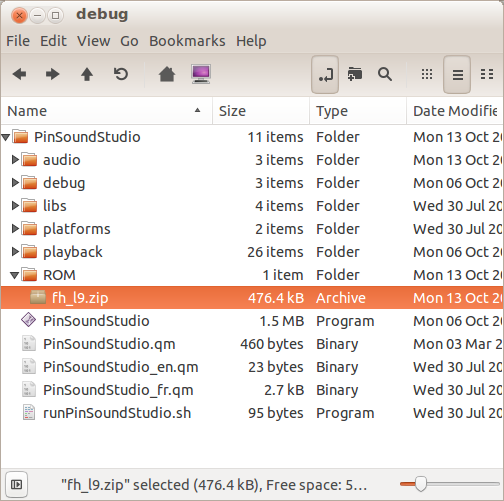Select the PinSoundStudio.qm file name
The image size is (504, 501).
click(109, 344)
